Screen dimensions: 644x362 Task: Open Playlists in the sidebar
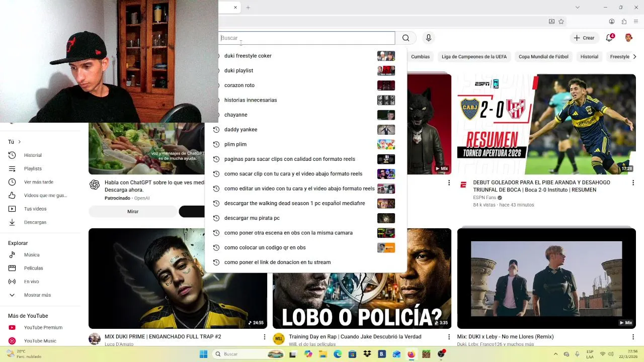(x=40, y=168)
